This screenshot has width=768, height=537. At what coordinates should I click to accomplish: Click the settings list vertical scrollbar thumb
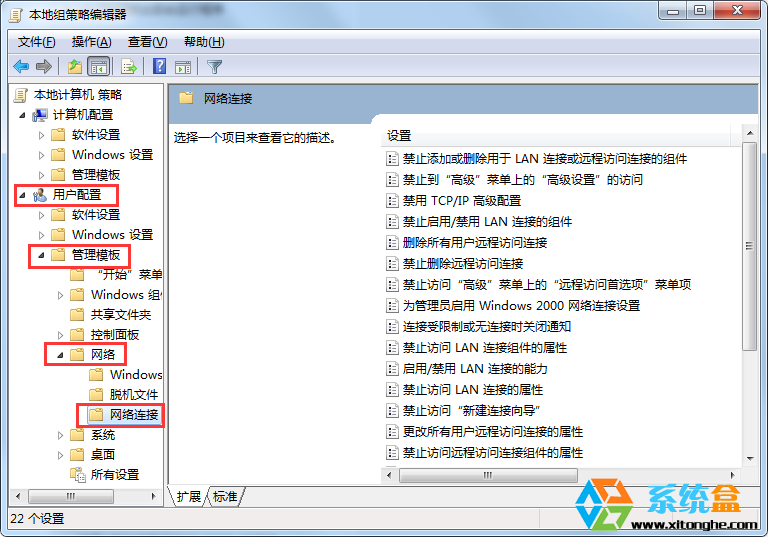tap(749, 246)
